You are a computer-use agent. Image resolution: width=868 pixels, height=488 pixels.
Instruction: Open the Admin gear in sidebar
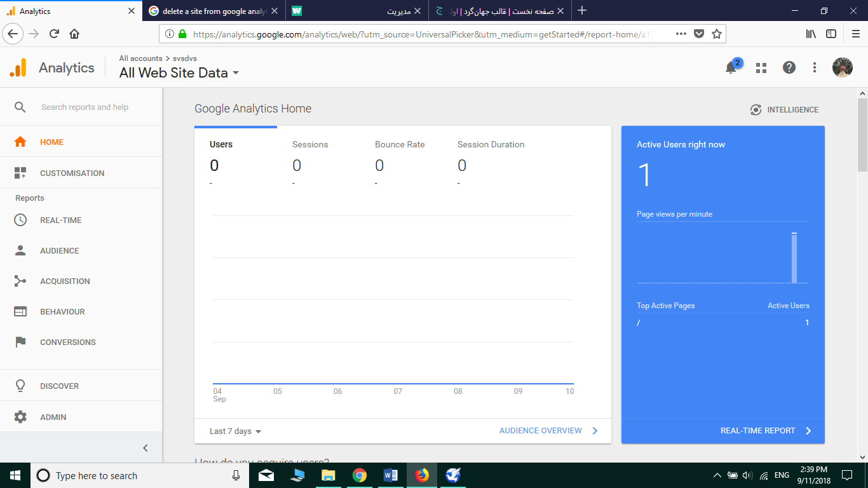coord(53,417)
